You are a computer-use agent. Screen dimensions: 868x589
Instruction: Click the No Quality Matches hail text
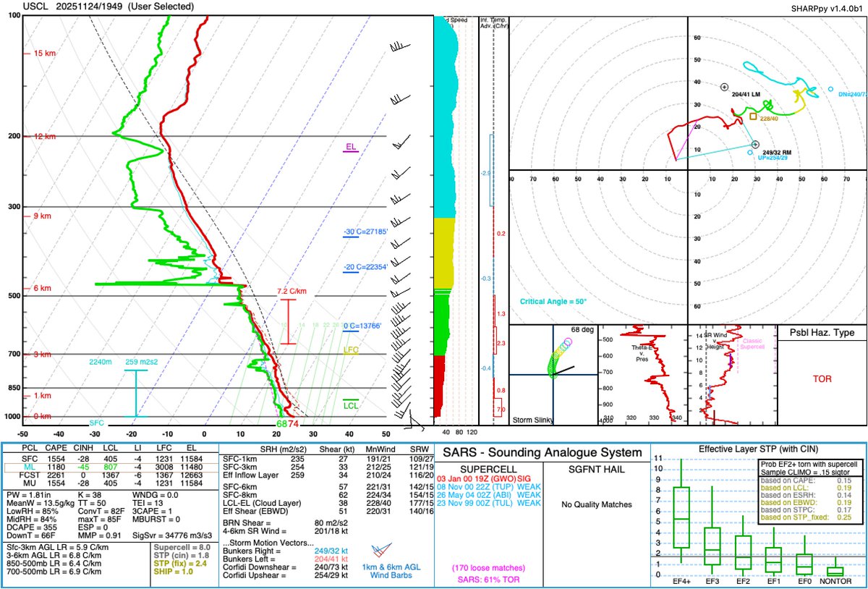tap(595, 504)
